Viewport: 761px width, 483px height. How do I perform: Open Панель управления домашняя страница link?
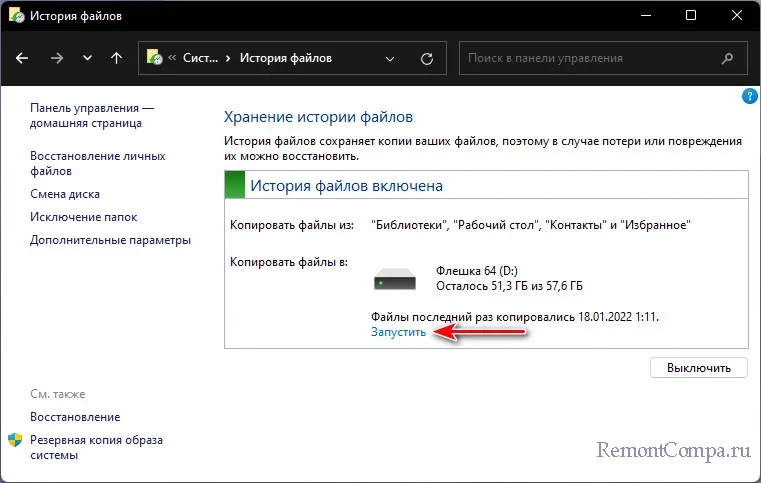tap(92, 115)
